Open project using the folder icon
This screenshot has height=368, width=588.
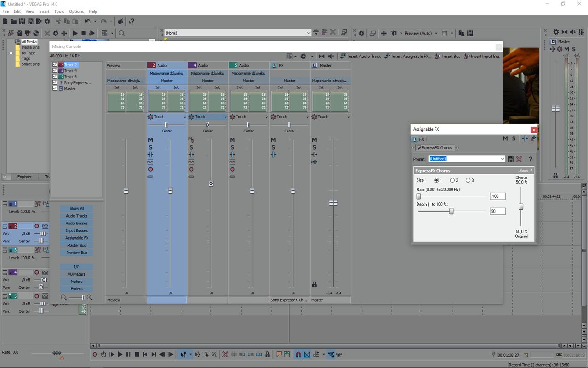[x=14, y=21]
